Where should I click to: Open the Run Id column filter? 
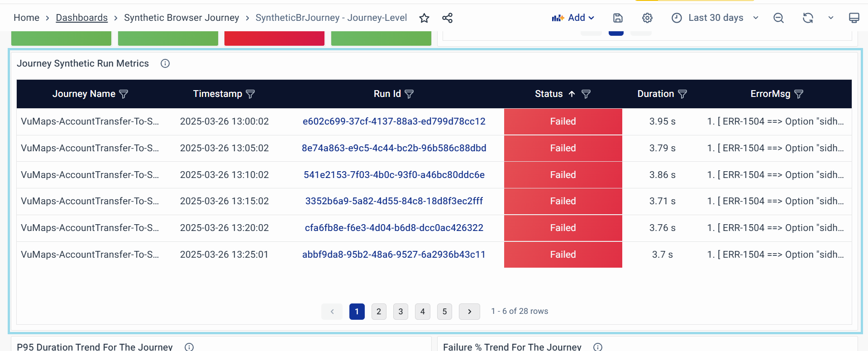pos(409,94)
